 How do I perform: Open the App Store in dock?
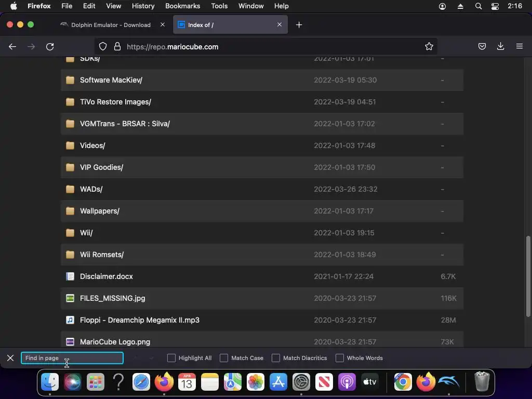point(278,382)
